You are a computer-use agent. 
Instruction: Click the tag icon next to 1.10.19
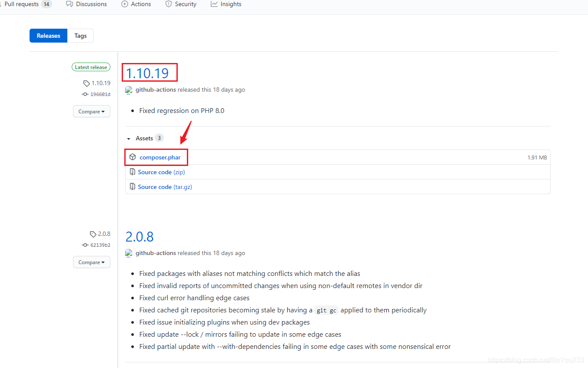coord(86,83)
